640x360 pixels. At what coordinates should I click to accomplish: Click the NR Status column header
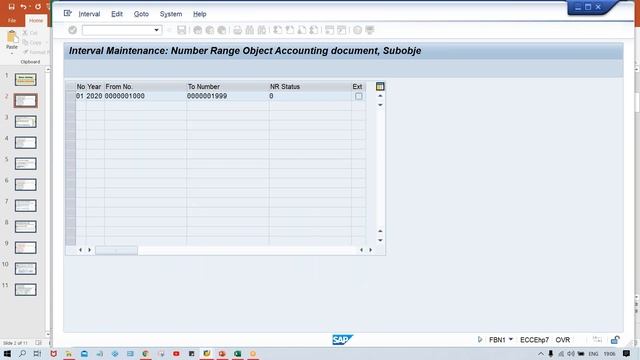(x=285, y=87)
